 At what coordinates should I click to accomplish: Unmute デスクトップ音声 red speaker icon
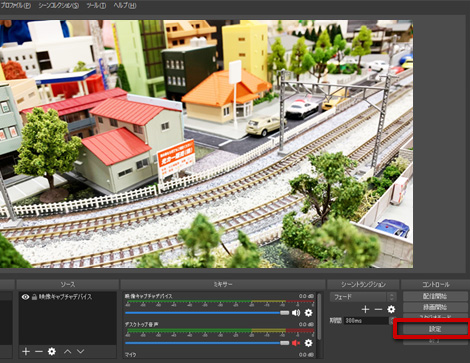tap(296, 343)
